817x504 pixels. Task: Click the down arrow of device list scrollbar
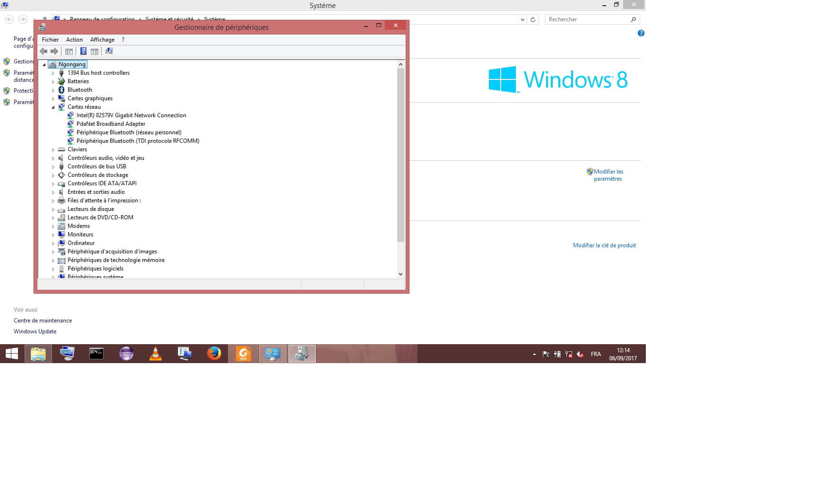400,274
